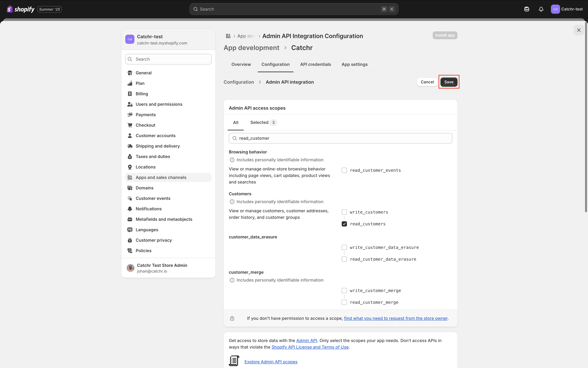The width and height of the screenshot is (588, 368).
Task: Click the Shopify logo in the top bar
Action: 21,9
